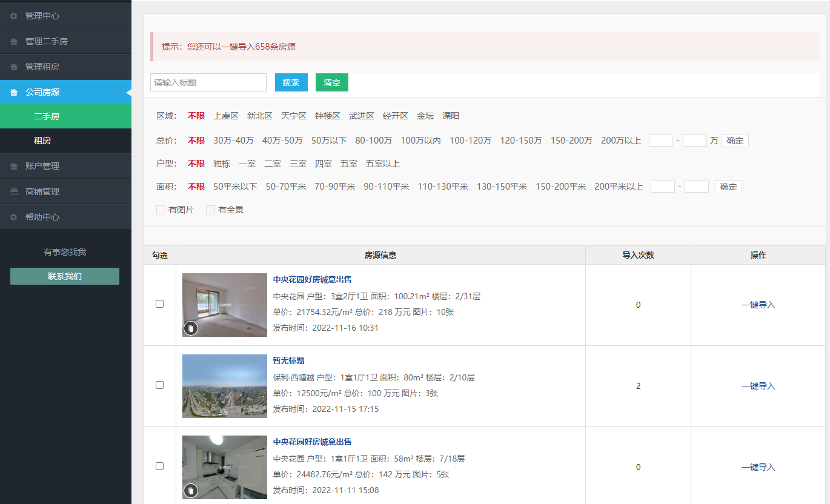Enable the 有全景 filter checkbox
Image resolution: width=830 pixels, height=504 pixels.
point(210,210)
